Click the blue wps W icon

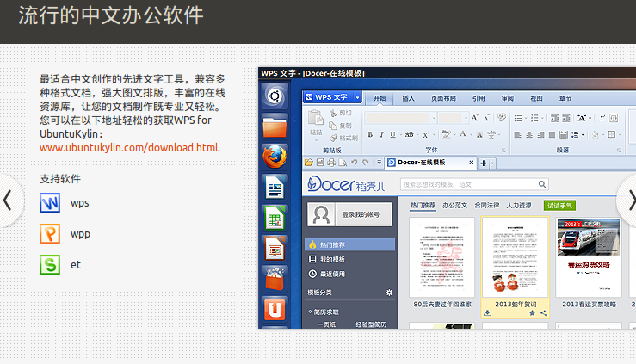pyautogui.click(x=50, y=203)
